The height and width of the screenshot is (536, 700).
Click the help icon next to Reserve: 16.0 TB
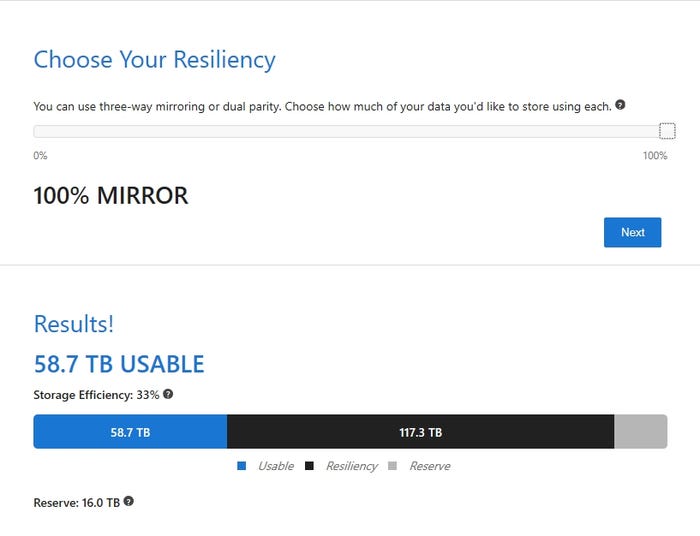129,501
